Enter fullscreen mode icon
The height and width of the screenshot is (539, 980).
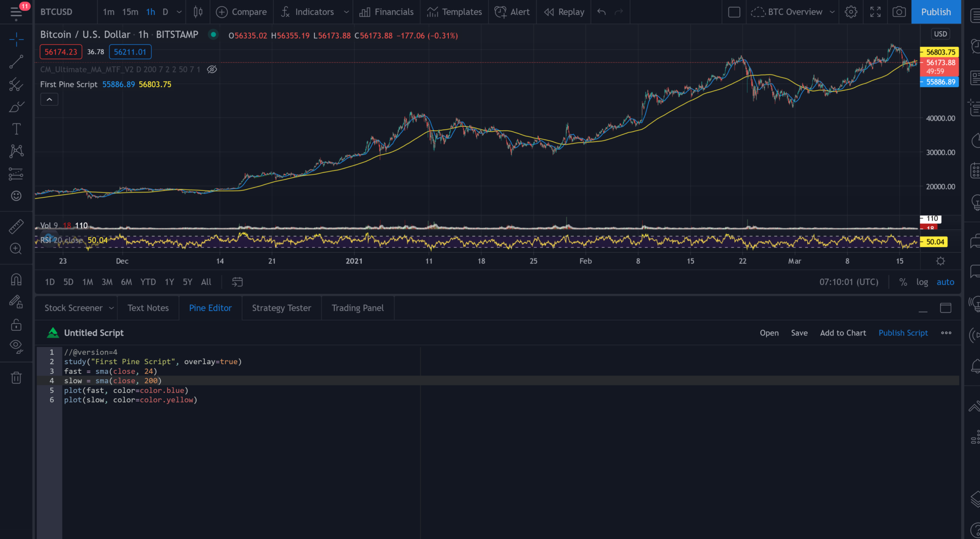pos(875,12)
